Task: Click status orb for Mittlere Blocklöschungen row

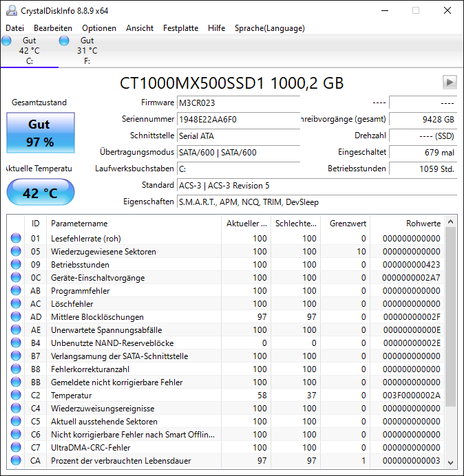Action: (x=16, y=316)
